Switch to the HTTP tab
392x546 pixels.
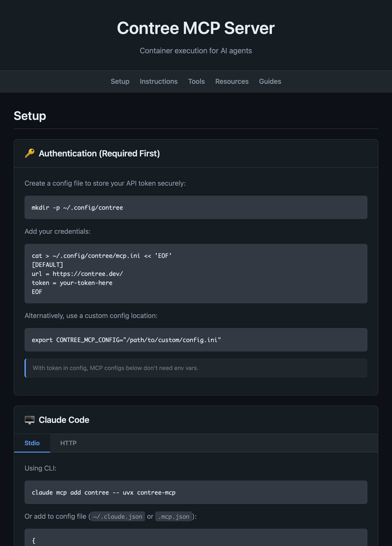[x=68, y=443]
